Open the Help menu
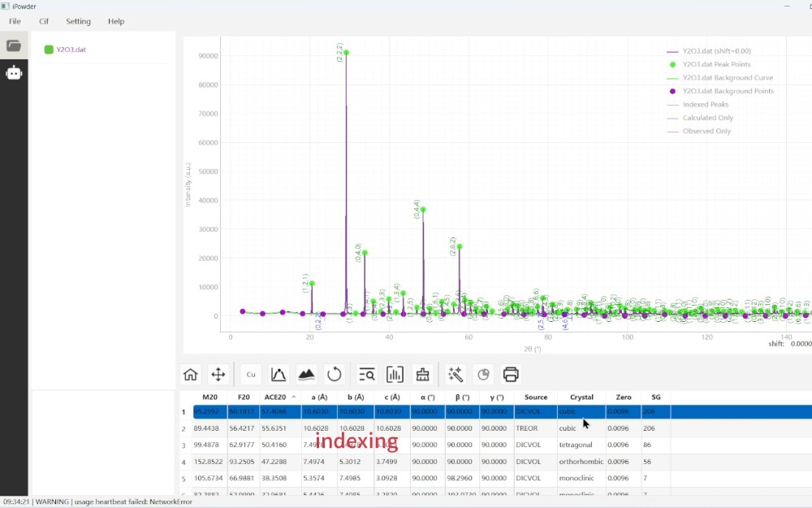This screenshot has height=508, width=812. [116, 21]
